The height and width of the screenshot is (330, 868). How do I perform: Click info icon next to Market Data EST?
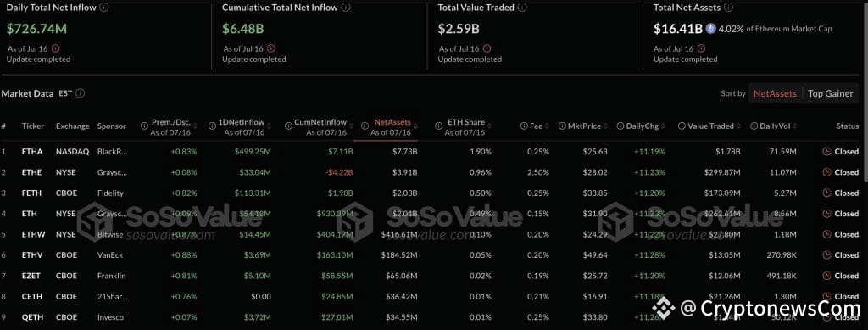(x=81, y=93)
